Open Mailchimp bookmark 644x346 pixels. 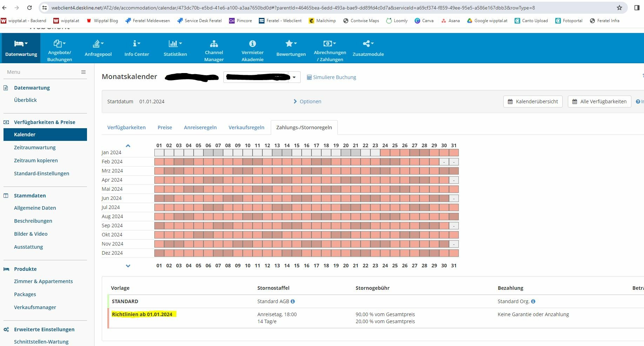click(x=322, y=21)
